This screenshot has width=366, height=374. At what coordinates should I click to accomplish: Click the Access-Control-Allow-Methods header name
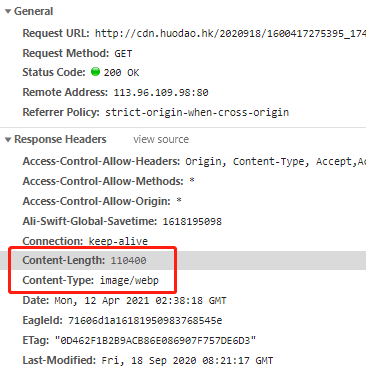click(103, 181)
